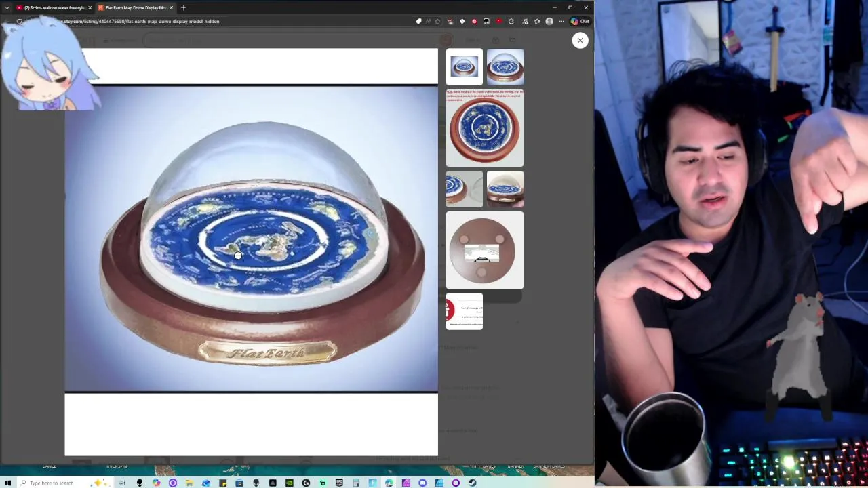The image size is (868, 488).
Task: Open the tab search dropdown arrow
Action: [x=7, y=7]
